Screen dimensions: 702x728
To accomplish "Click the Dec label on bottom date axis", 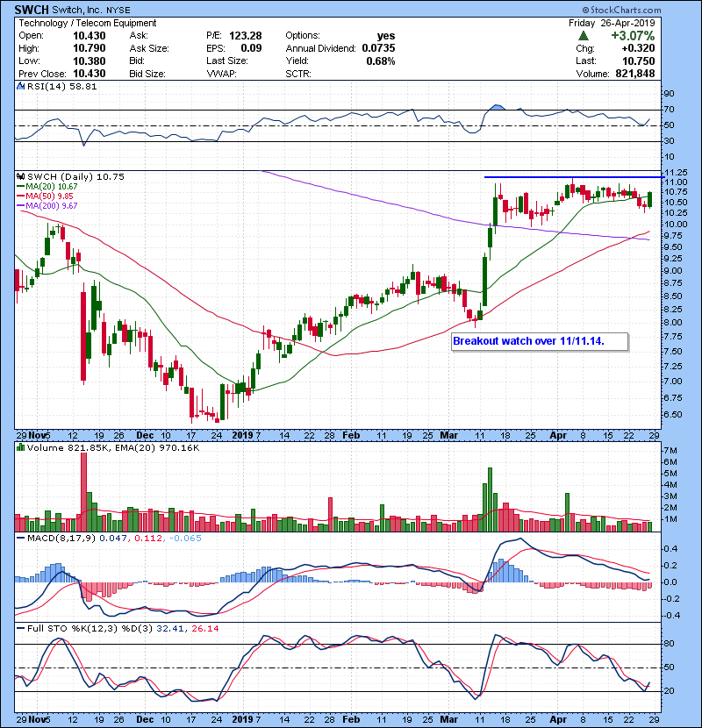I will [145, 719].
